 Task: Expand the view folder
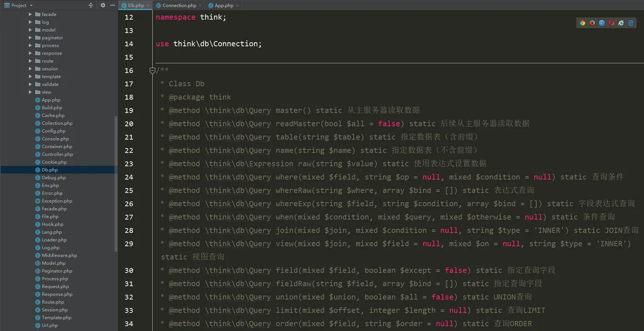pos(30,92)
